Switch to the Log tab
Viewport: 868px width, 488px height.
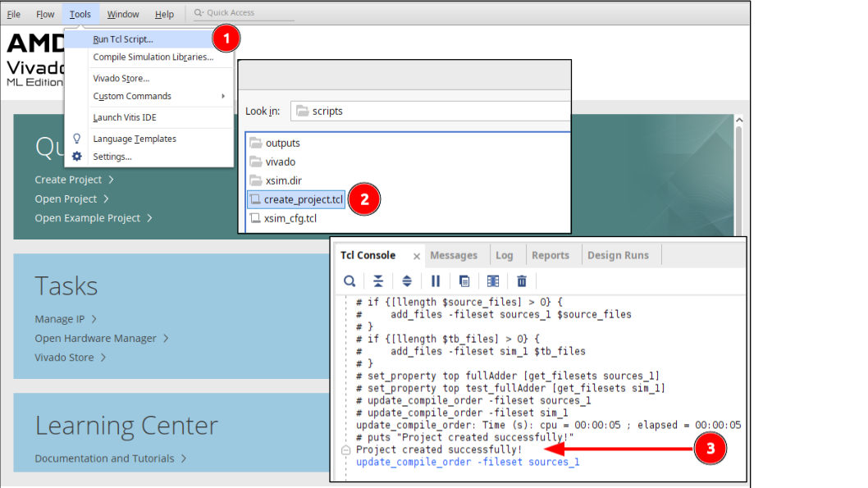(505, 256)
